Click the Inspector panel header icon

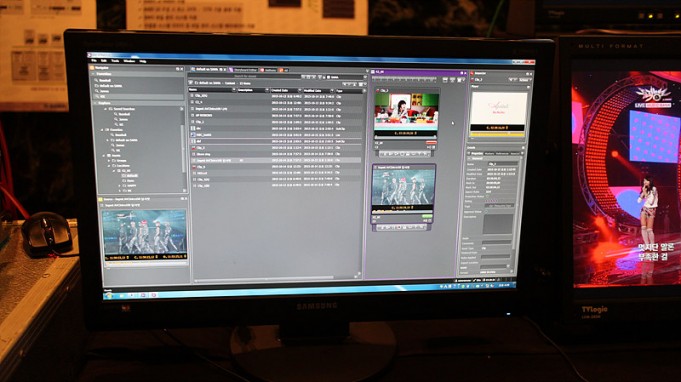tap(472, 73)
